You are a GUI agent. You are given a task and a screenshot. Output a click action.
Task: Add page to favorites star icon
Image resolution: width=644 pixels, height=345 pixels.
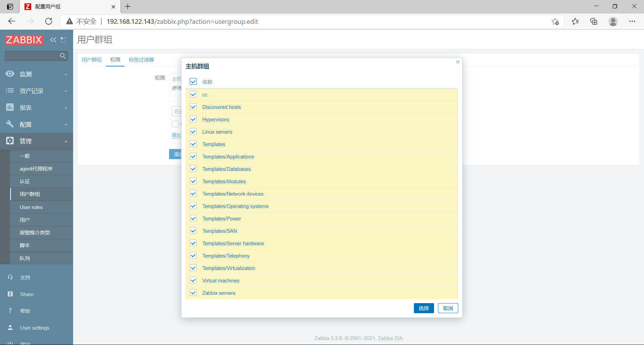[555, 21]
